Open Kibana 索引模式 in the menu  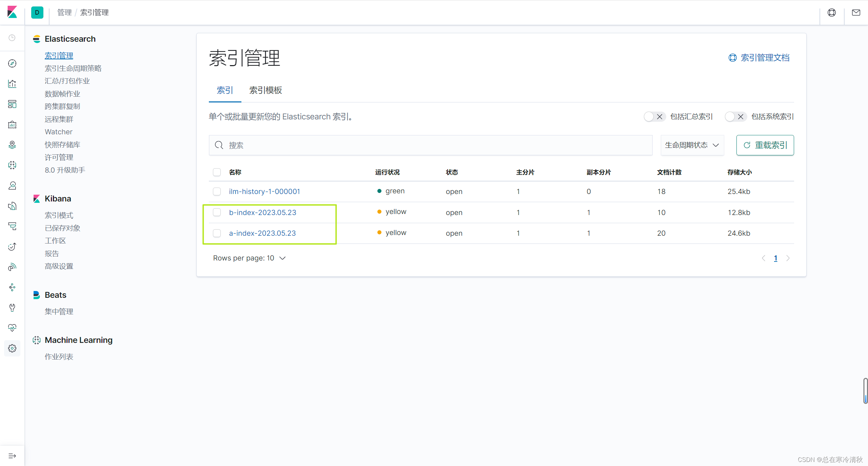pos(59,215)
